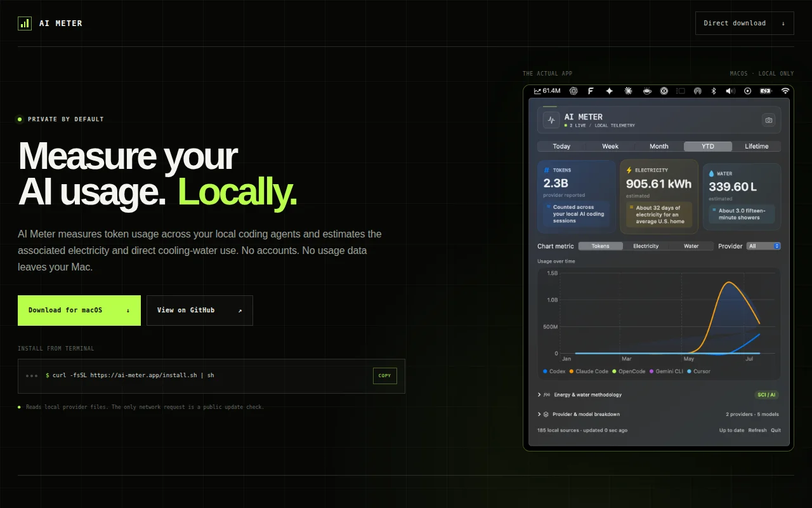Click the orange Claude Code curve peak

coord(730,283)
